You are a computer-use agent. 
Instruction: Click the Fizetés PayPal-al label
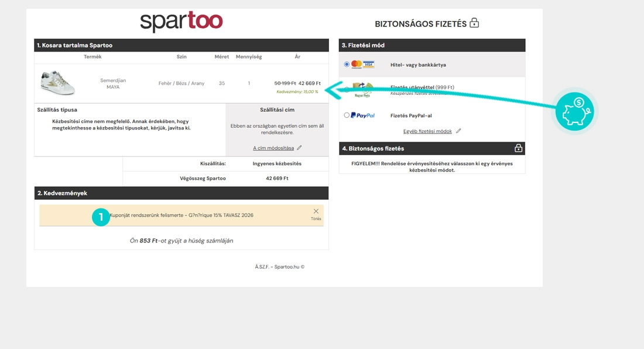(411, 116)
